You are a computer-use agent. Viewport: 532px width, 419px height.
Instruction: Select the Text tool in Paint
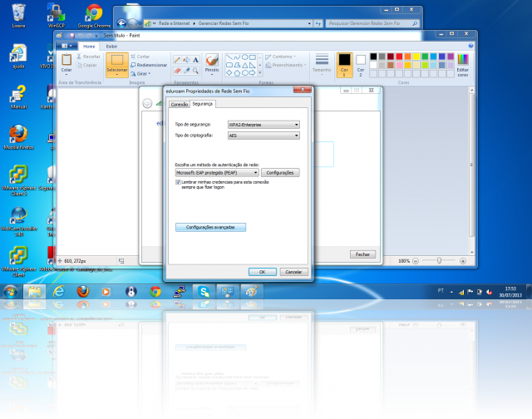[195, 60]
